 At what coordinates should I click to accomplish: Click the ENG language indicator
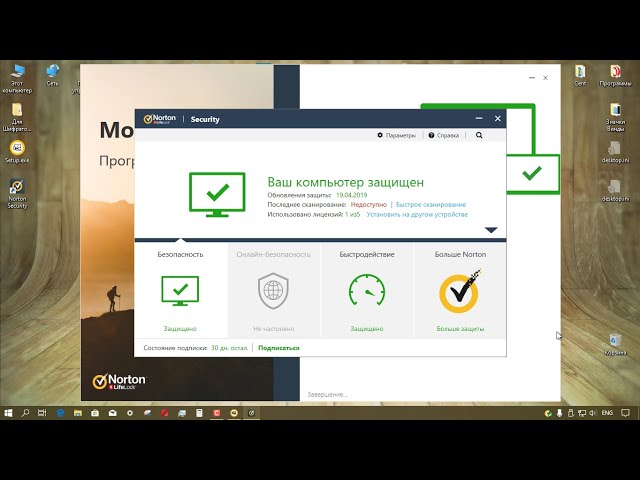pos(607,413)
